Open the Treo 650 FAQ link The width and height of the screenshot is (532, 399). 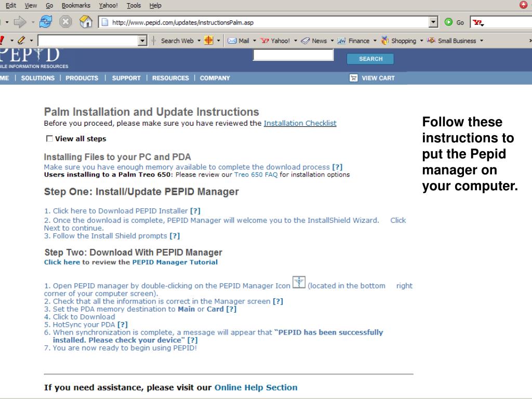point(256,175)
